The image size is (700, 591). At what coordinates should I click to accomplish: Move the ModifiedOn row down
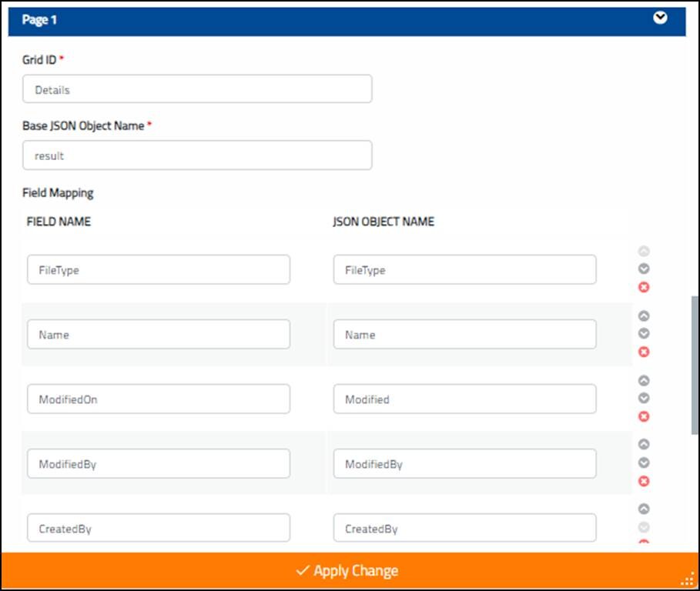click(644, 399)
